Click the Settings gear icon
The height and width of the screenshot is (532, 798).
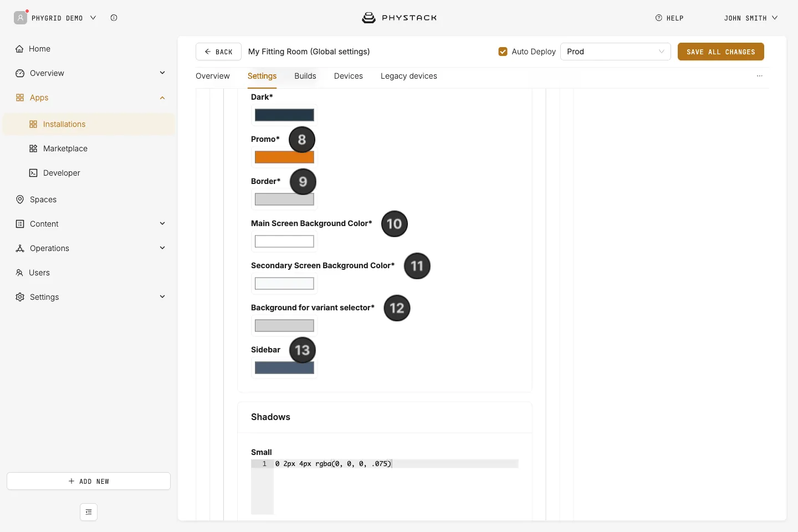(x=20, y=297)
